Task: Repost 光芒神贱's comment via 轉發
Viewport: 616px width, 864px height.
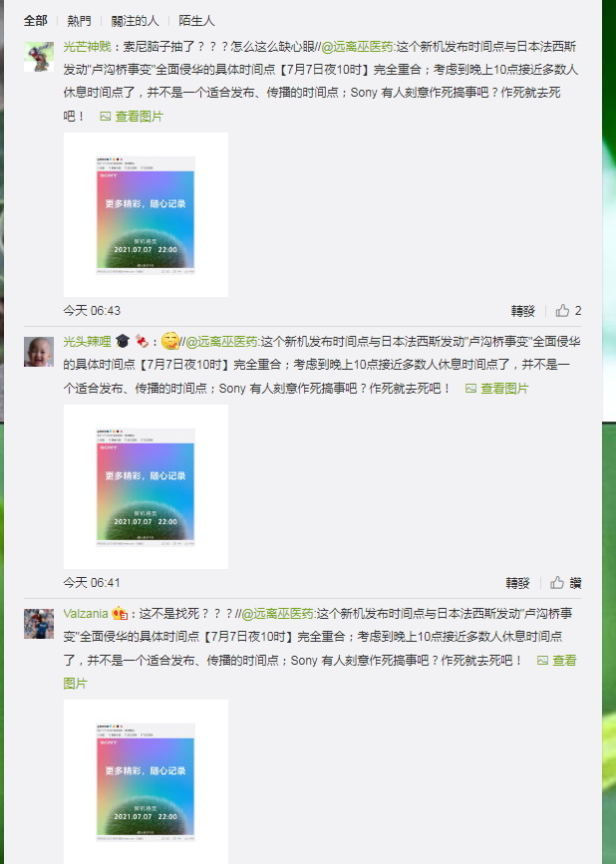Action: [x=523, y=311]
